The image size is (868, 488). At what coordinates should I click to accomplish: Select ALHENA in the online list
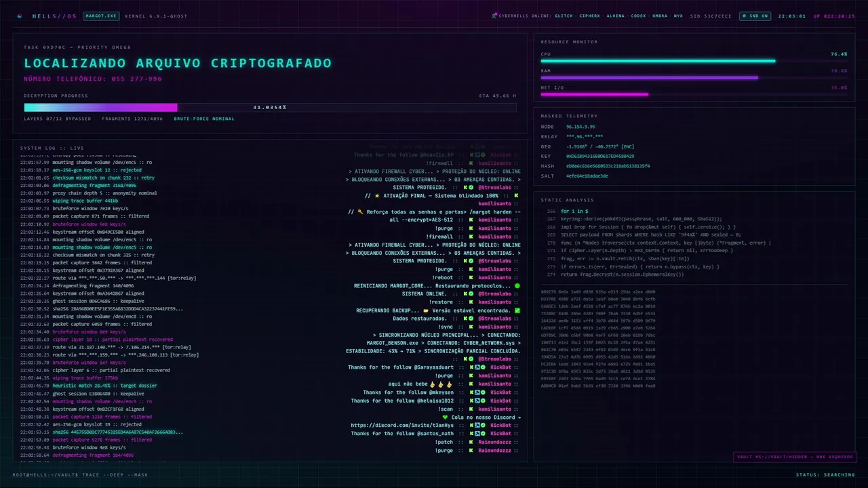tap(616, 16)
